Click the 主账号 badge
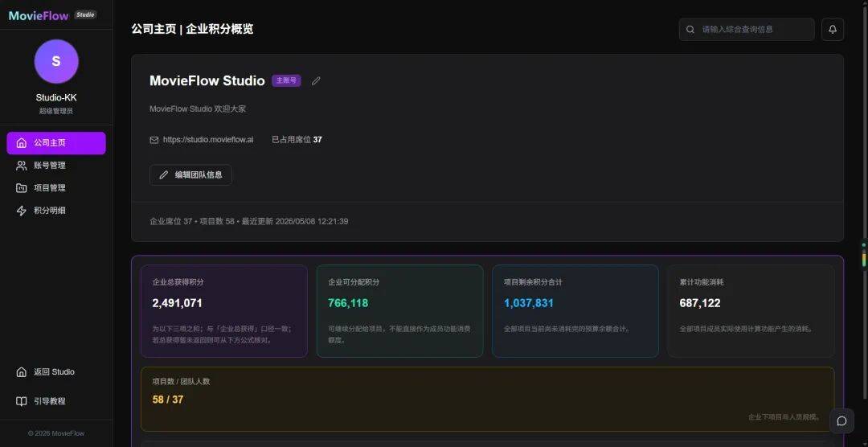 click(286, 81)
